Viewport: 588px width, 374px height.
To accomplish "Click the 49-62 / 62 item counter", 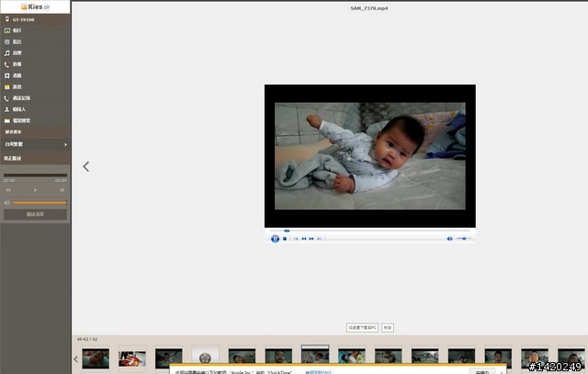I will coord(87,339).
